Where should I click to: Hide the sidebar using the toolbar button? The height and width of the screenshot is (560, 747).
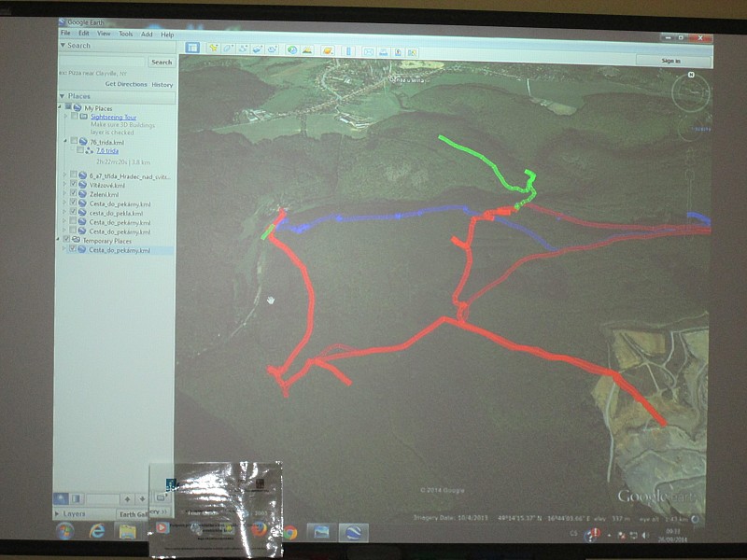[x=192, y=48]
